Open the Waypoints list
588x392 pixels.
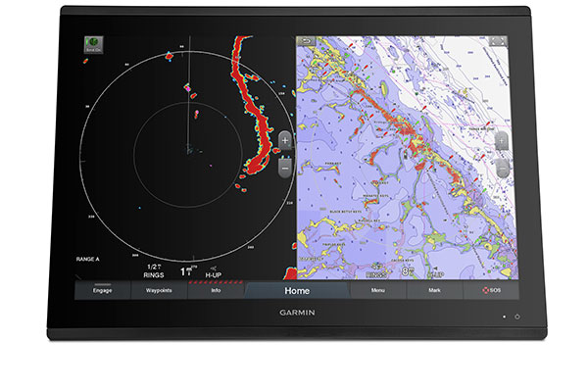tap(159, 290)
